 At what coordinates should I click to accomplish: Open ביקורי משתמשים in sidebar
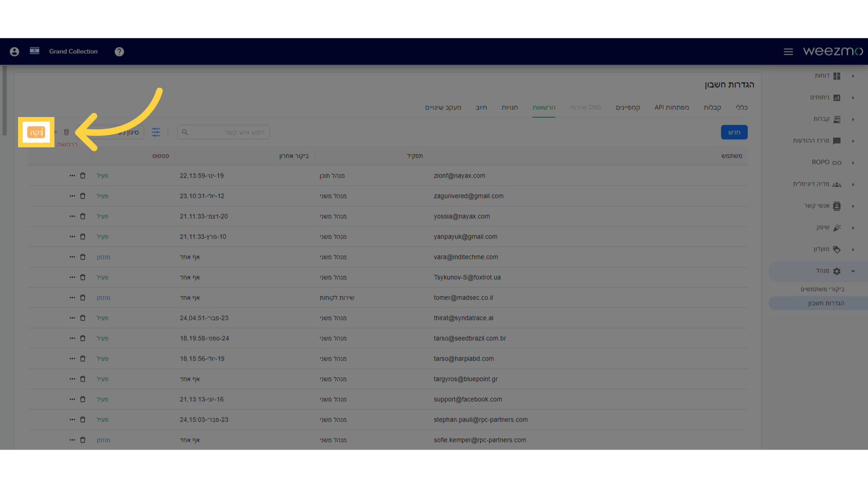tap(822, 289)
